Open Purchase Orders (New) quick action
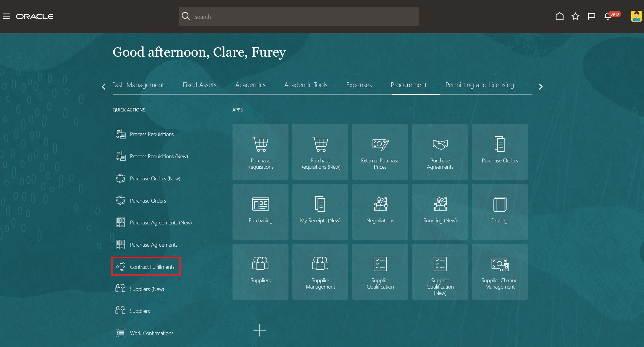Image resolution: width=644 pixels, height=347 pixels. tap(148, 179)
